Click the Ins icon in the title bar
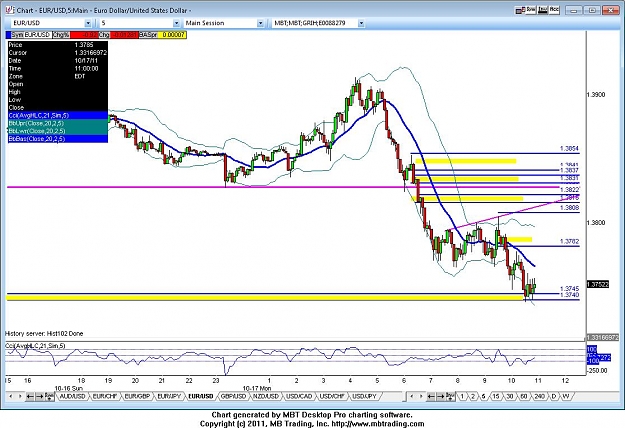Screen dimensions: 625x428 pyautogui.click(x=542, y=10)
